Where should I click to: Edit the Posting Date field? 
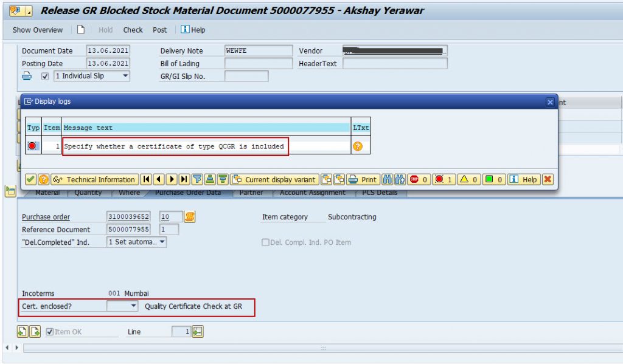click(x=108, y=63)
